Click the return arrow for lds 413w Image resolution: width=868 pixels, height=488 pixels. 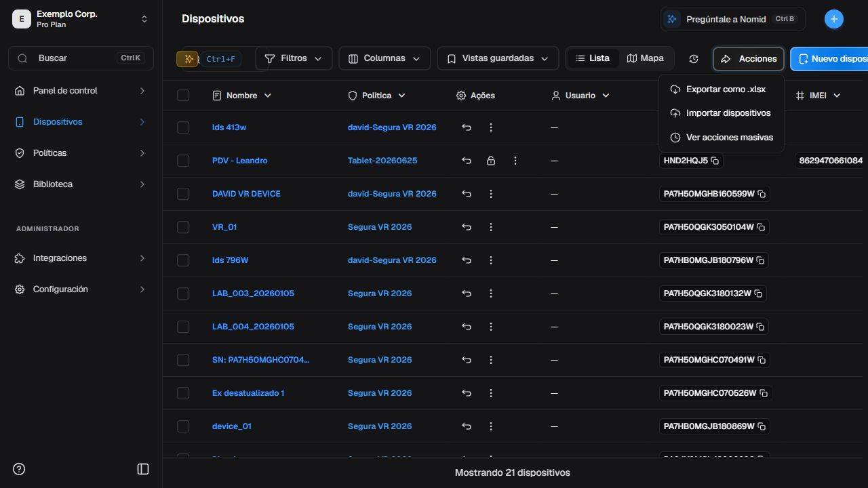[467, 127]
